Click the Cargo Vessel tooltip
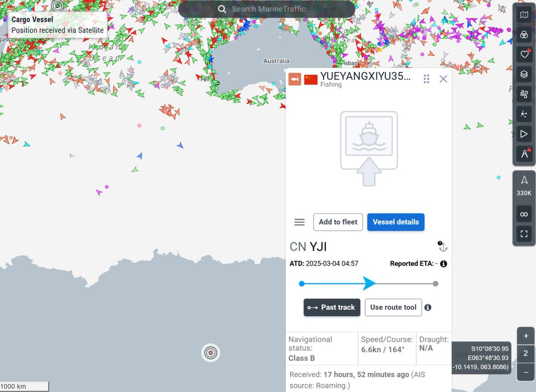Viewport: 536px width, 392px height. (57, 25)
